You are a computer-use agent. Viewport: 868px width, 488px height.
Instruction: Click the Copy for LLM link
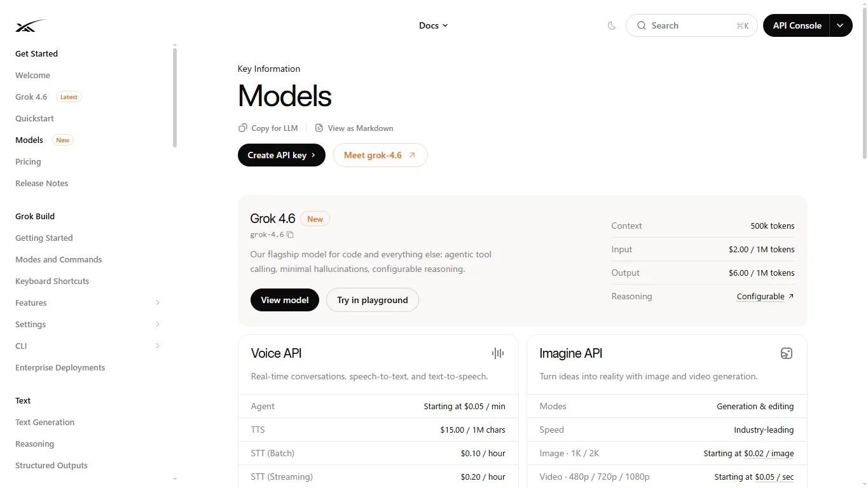coord(268,128)
